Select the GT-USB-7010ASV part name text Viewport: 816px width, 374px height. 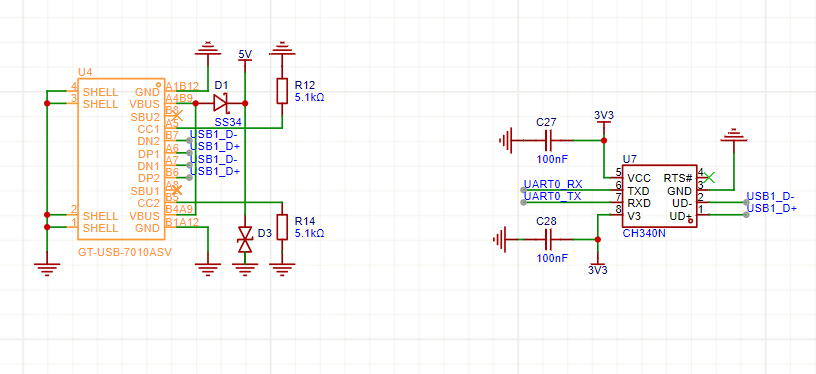(x=125, y=252)
